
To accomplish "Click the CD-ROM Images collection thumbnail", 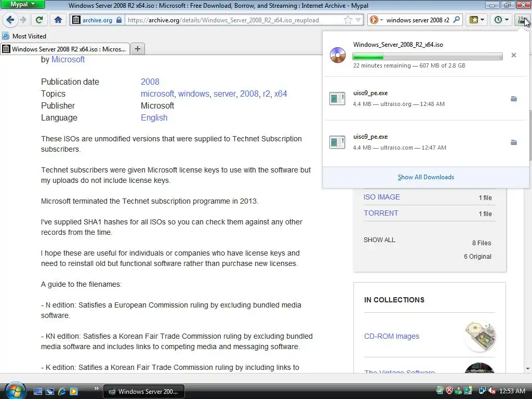I will tap(480, 336).
